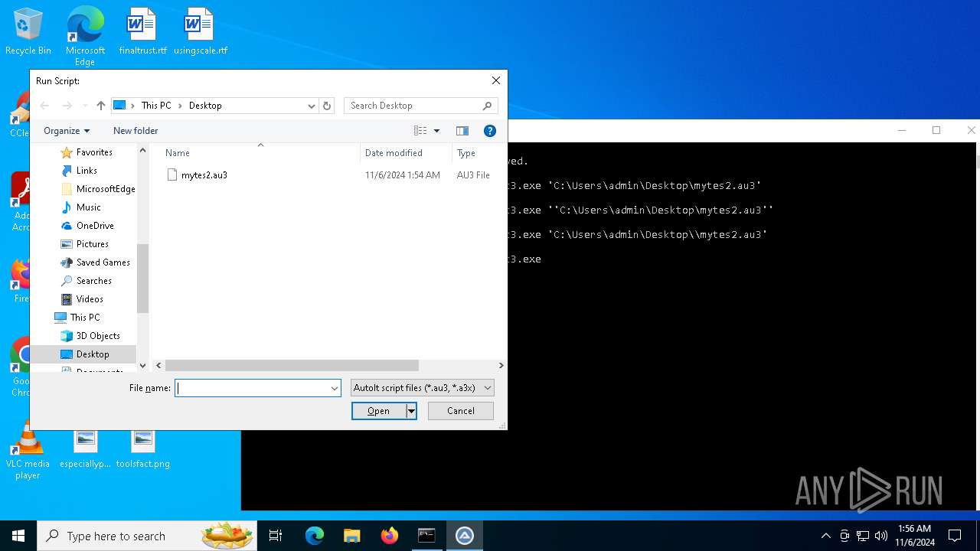Image resolution: width=980 pixels, height=551 pixels.
Task: Select Searches in the navigation pane
Action: pos(94,281)
